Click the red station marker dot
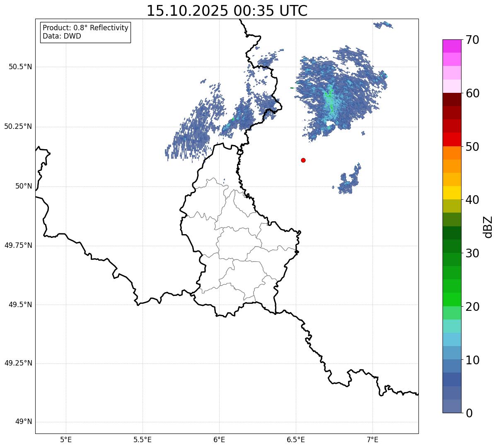The height and width of the screenshot is (448, 498). tap(303, 160)
